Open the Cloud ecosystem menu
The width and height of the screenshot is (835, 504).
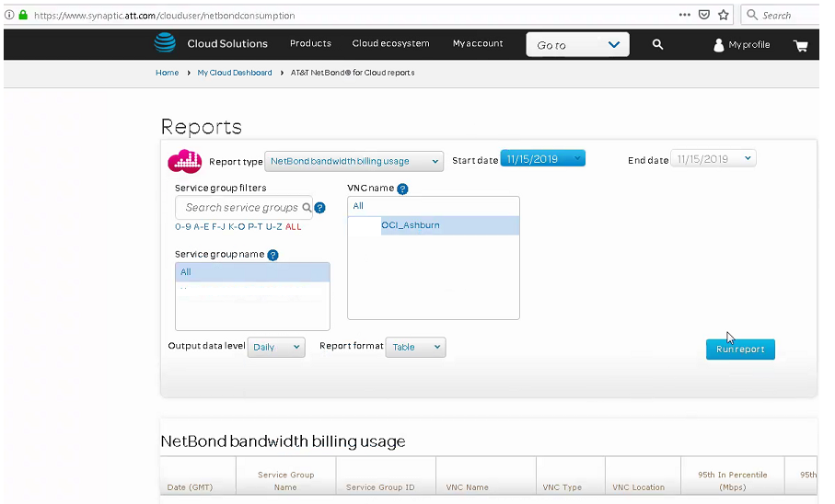[x=390, y=44]
